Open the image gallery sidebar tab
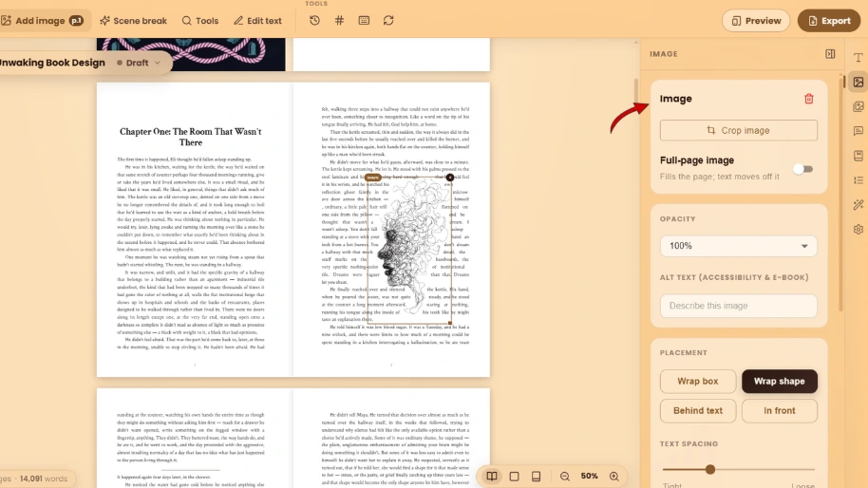Screen dimensions: 868x488 (x=859, y=106)
